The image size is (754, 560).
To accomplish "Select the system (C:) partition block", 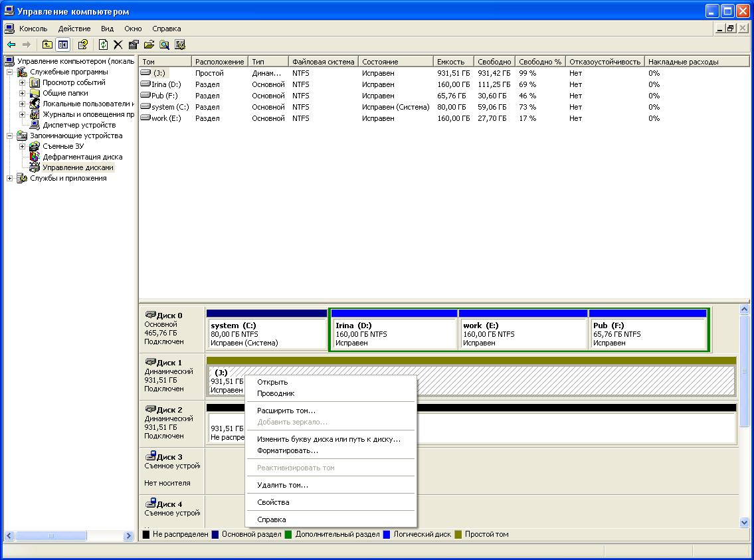I will pyautogui.click(x=267, y=329).
